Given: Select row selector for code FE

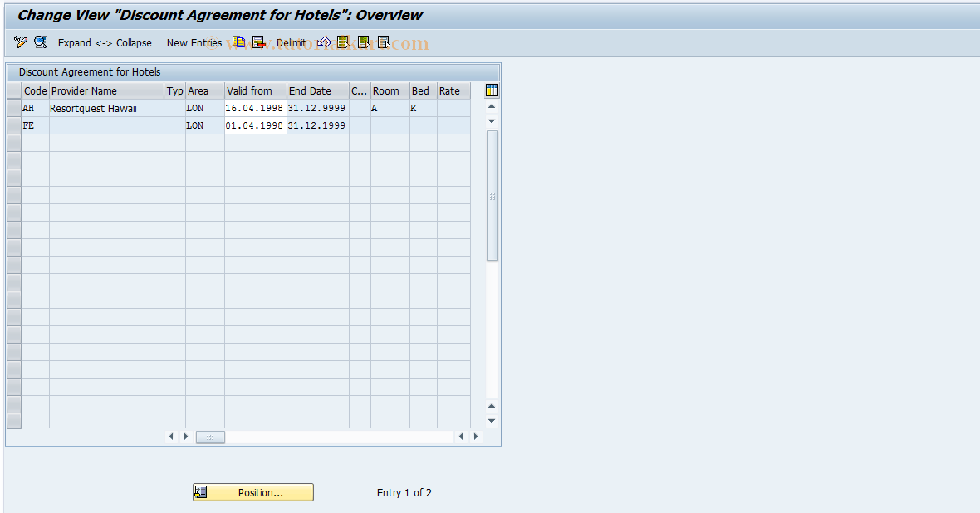Looking at the screenshot, I should [14, 125].
